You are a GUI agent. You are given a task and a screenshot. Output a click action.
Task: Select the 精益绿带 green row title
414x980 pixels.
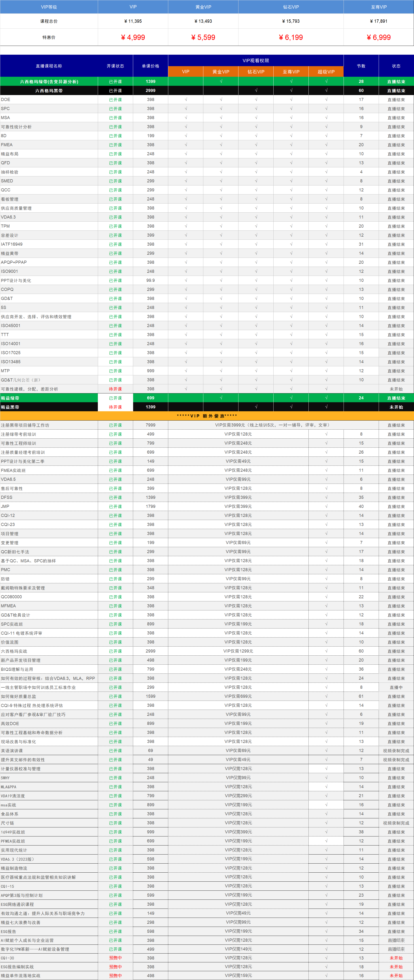(x=10, y=398)
